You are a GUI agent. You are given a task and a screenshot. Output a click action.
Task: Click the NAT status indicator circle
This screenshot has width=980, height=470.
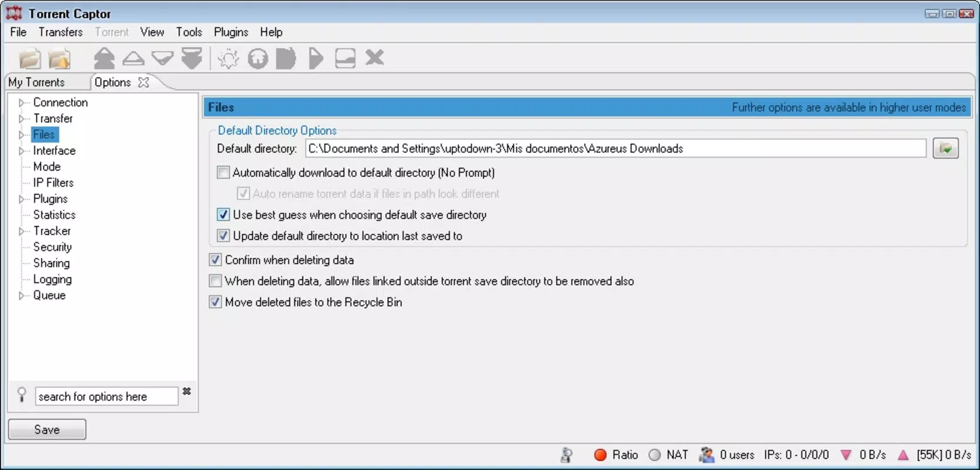[655, 455]
